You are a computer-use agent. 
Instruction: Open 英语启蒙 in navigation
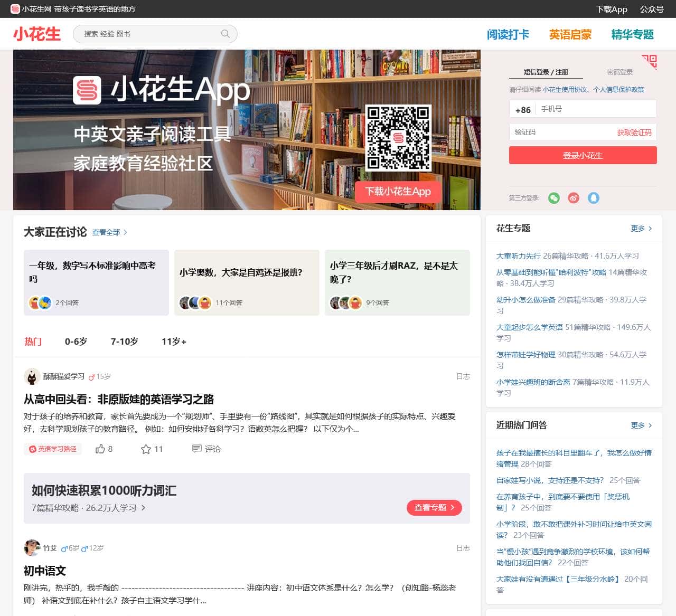tap(570, 34)
